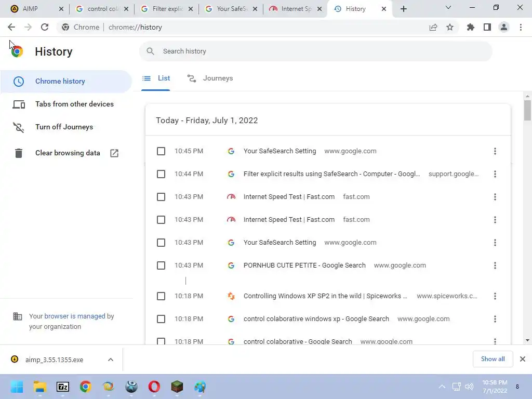Click the Show all downloads button
Screen dimensions: 532x399
(x=493, y=359)
